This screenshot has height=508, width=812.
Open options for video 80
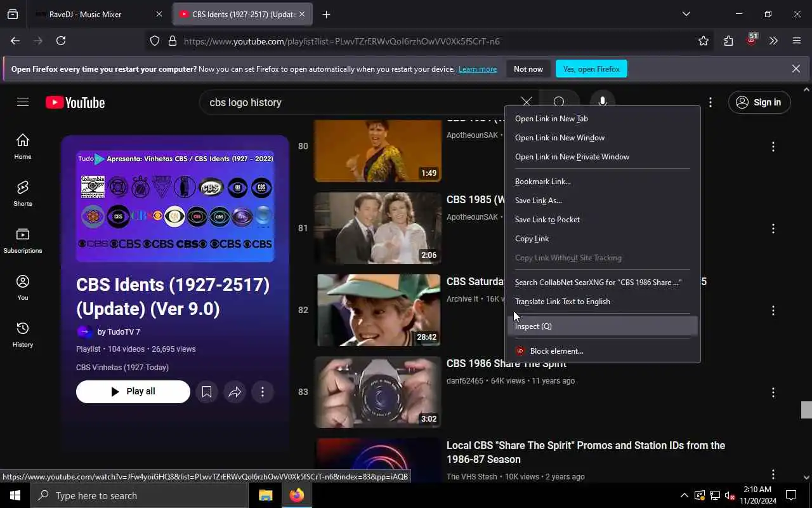tap(773, 147)
